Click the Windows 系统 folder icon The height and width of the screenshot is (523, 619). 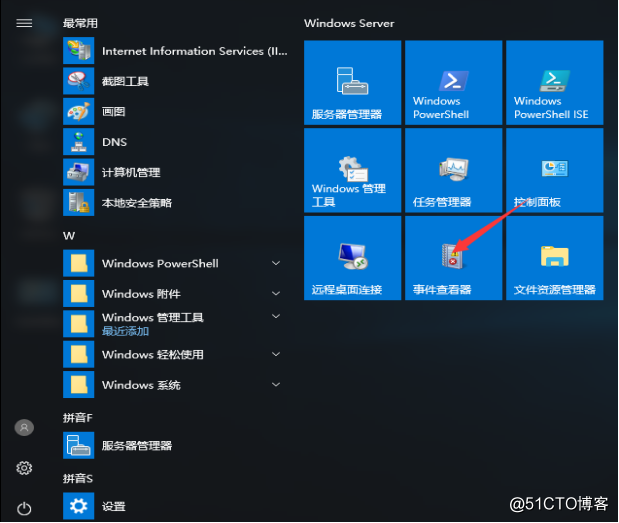pyautogui.click(x=79, y=384)
